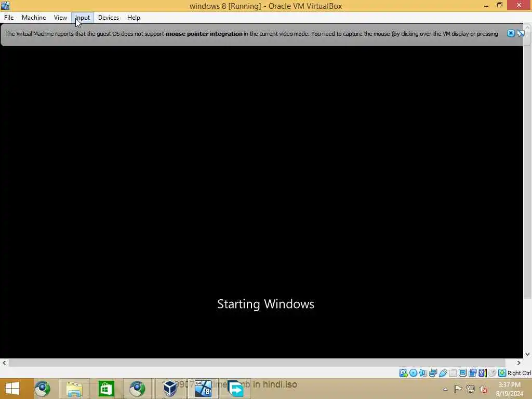Click the horizontal scrollbar right arrow
Screen dimensions: 532x399
519,363
